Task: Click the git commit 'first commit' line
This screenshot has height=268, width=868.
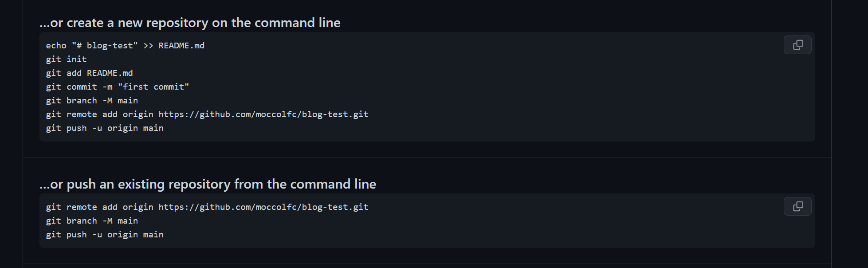Action: click(x=118, y=87)
